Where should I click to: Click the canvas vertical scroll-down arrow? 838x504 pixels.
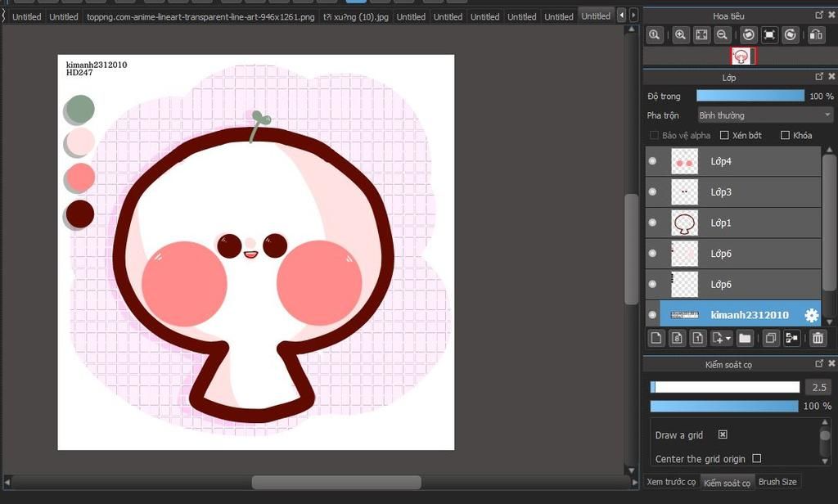[x=632, y=470]
